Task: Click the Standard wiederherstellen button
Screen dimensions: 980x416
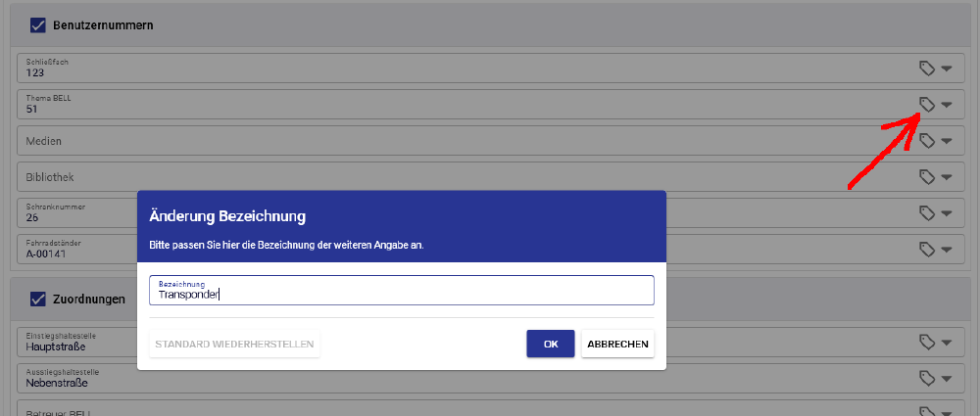Action: 234,344
